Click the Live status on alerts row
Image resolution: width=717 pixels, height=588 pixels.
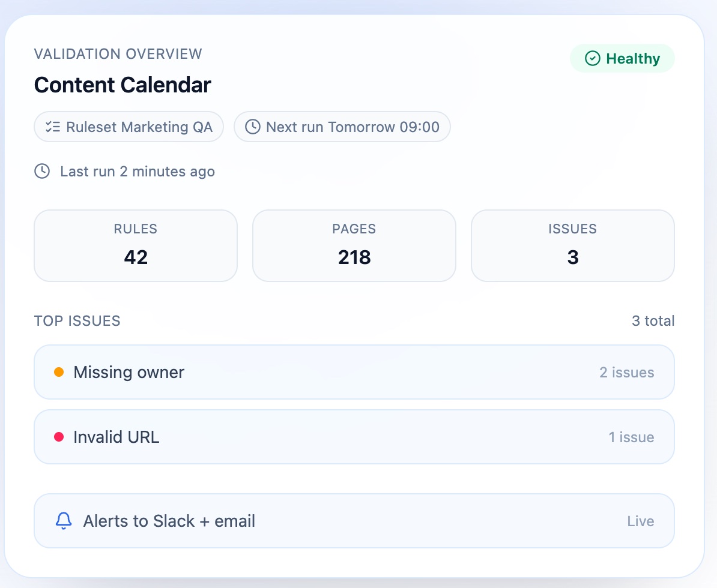[x=641, y=521]
